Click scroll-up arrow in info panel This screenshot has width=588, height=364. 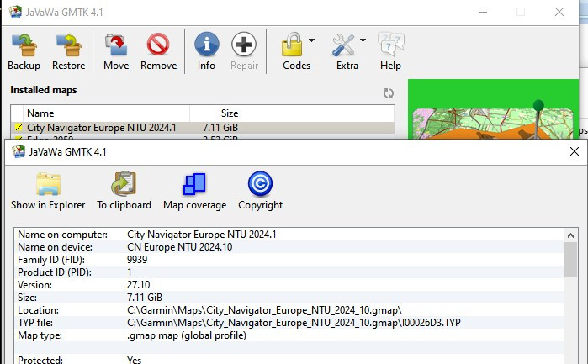(x=570, y=235)
